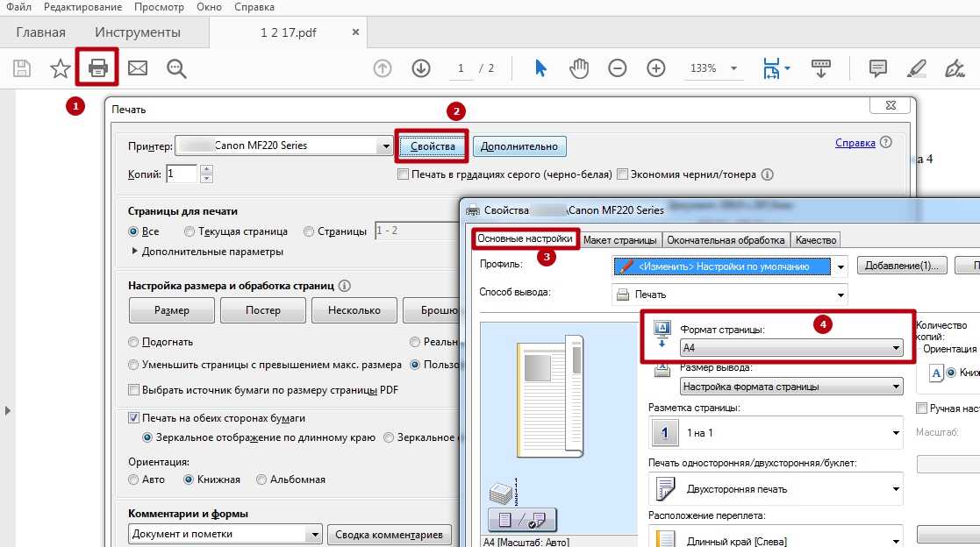The image size is (980, 547).
Task: Zoom in with the plus icon
Action: 655,68
